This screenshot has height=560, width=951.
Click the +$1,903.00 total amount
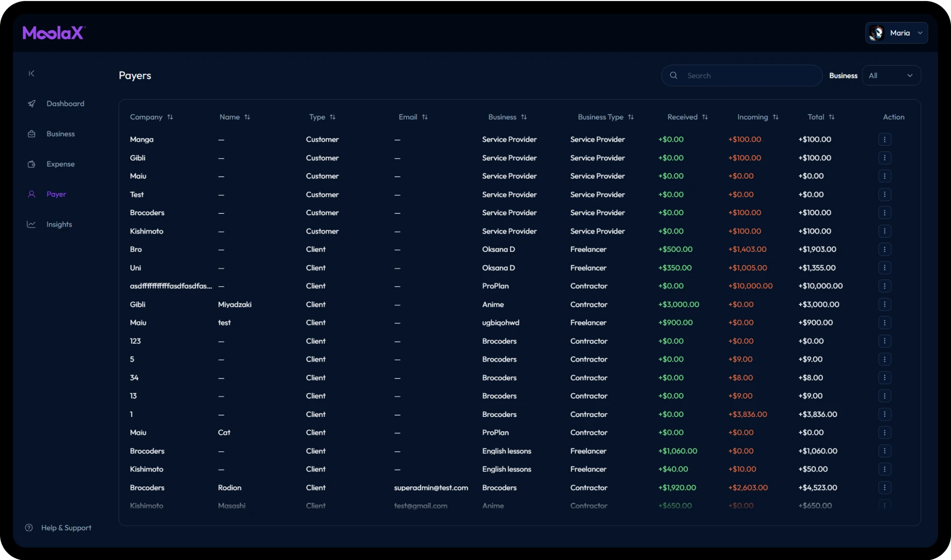817,250
